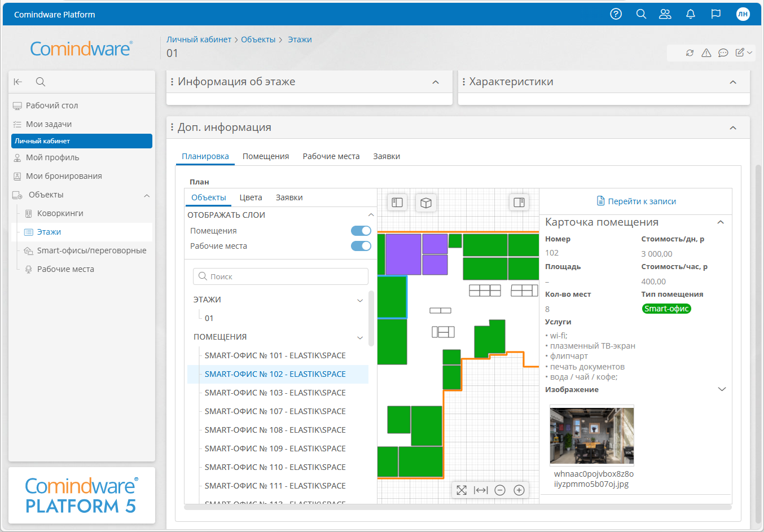Screen dimensions: 764x532
Task: Collapse the ПОМЕЩЕНИЯ tree section
Action: 360,337
